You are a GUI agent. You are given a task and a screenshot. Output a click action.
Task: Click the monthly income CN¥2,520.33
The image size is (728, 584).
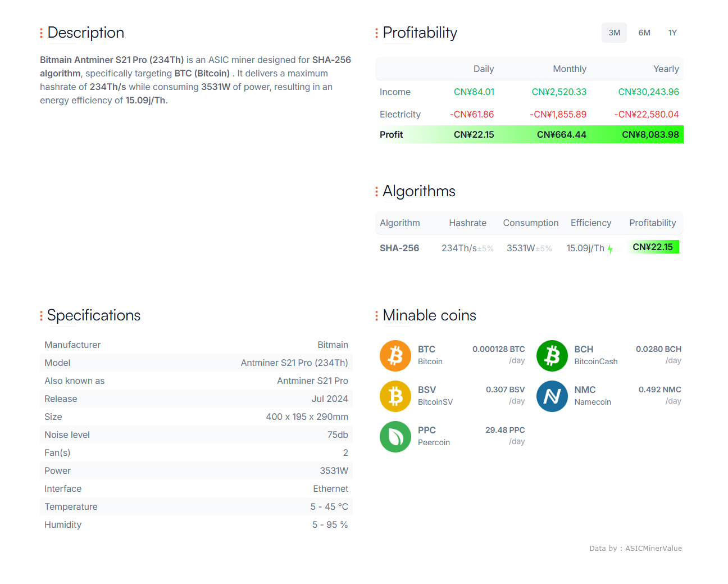(x=559, y=92)
